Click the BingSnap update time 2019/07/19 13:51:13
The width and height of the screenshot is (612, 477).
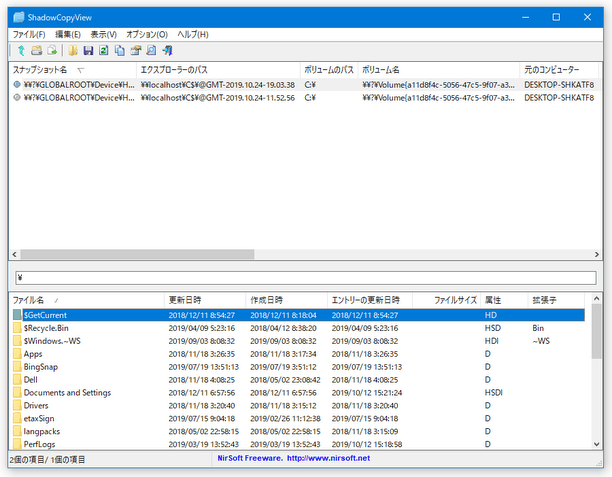coord(203,367)
